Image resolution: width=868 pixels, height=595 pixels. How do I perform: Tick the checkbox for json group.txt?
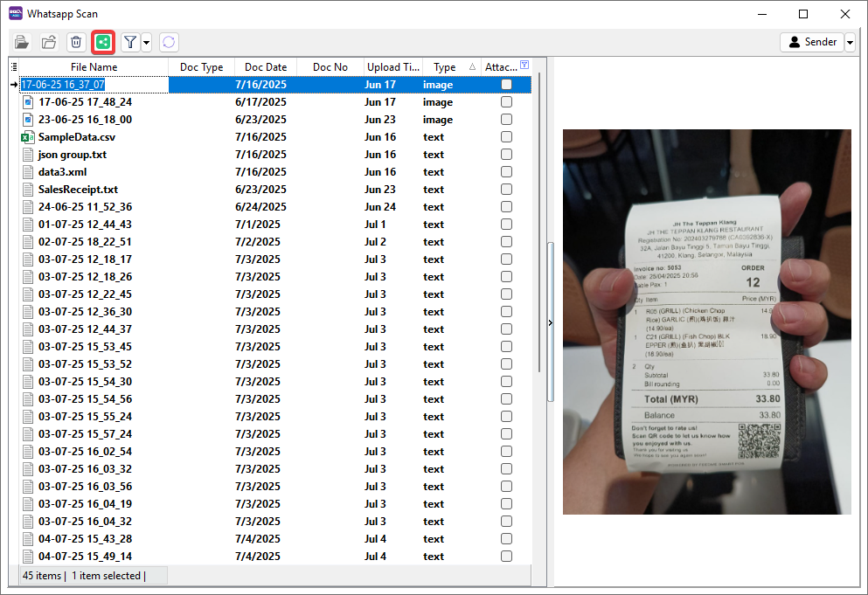pyautogui.click(x=506, y=155)
